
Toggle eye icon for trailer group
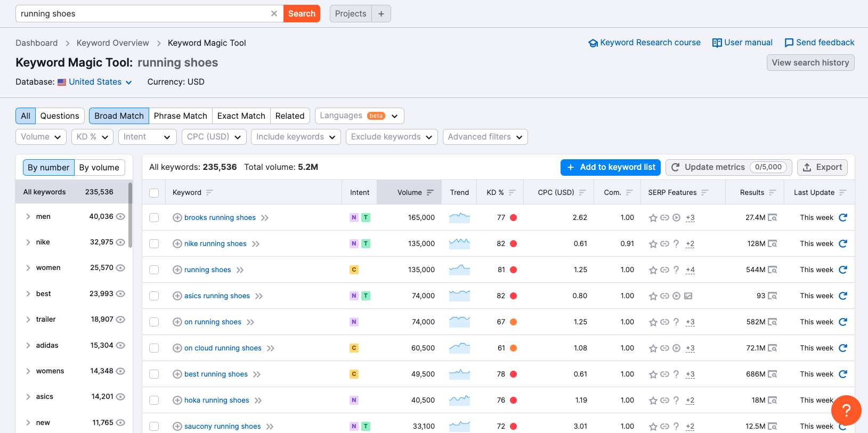120,319
